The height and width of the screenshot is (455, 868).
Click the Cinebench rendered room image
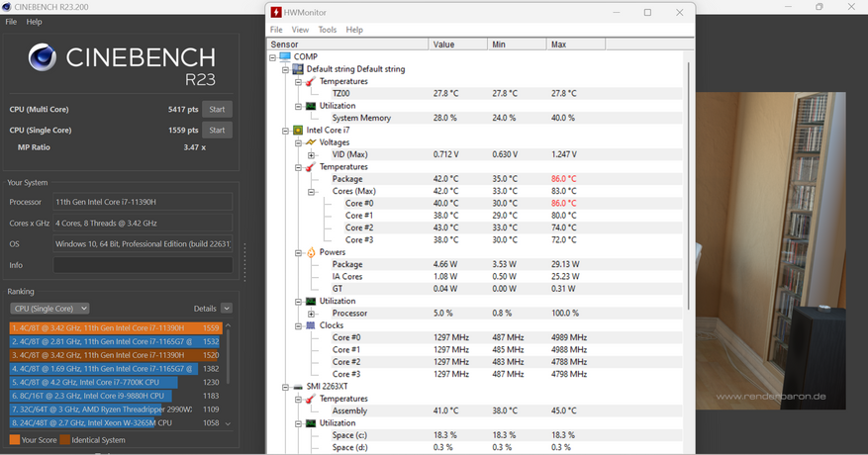[771, 251]
